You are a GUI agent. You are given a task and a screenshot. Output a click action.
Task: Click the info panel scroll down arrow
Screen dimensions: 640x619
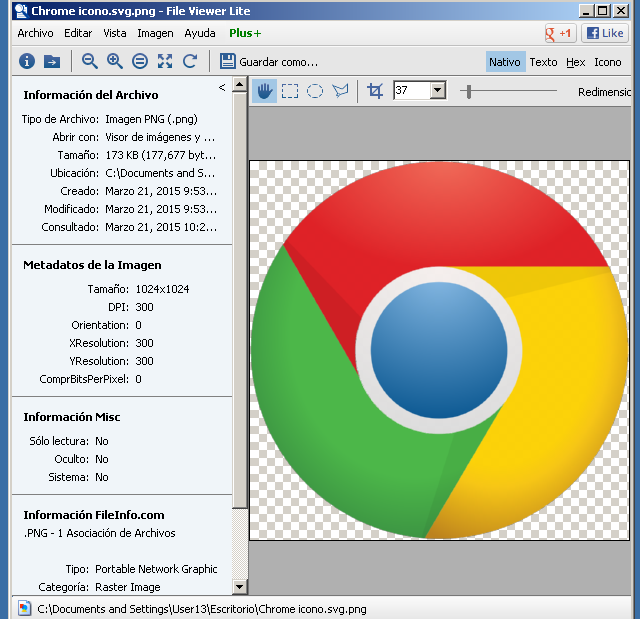point(240,587)
